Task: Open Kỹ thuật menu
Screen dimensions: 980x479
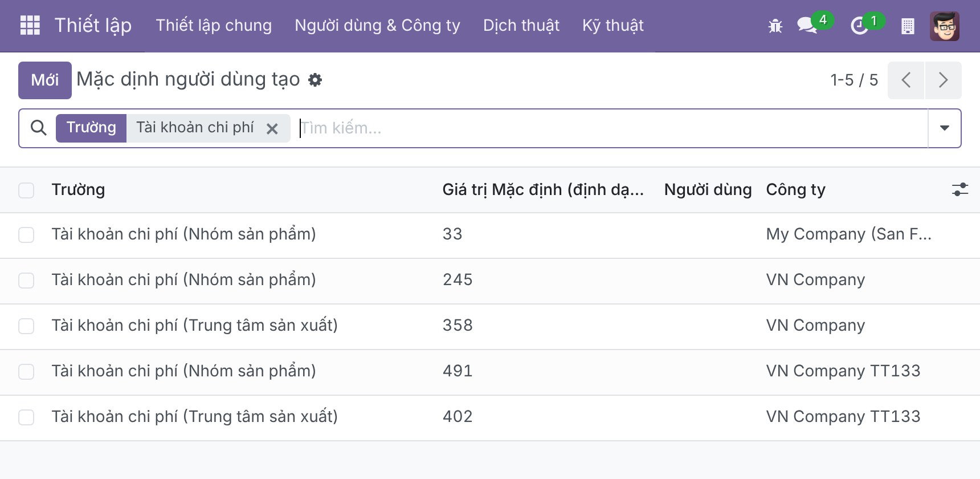Action: click(613, 26)
